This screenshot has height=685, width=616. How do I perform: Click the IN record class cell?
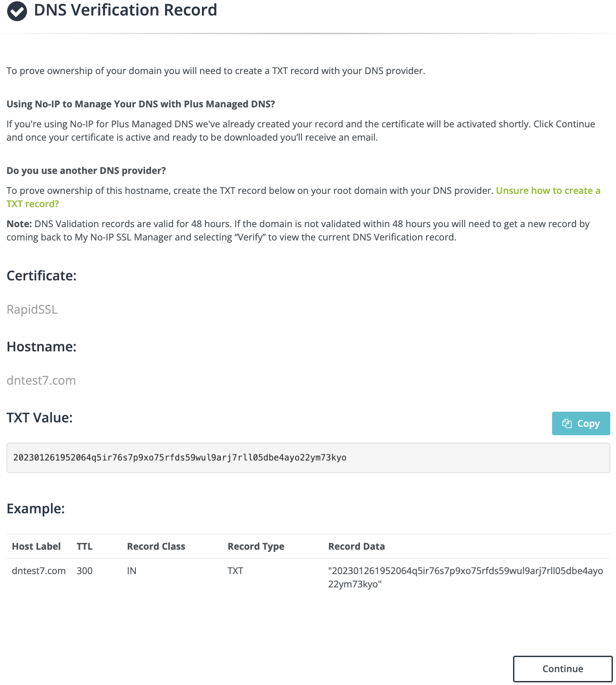point(132,571)
